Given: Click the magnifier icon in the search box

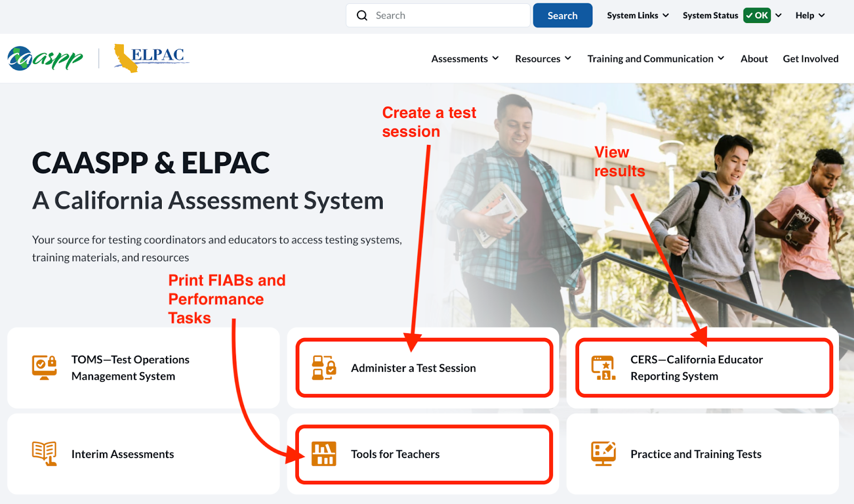Looking at the screenshot, I should point(362,15).
